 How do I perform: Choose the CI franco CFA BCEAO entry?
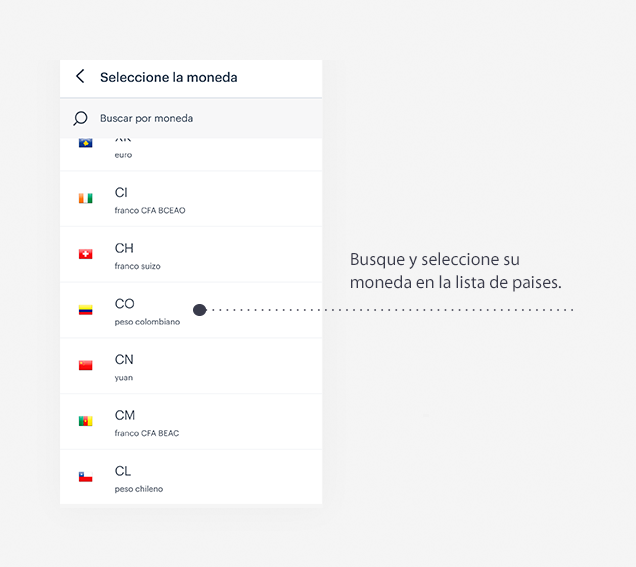click(191, 199)
